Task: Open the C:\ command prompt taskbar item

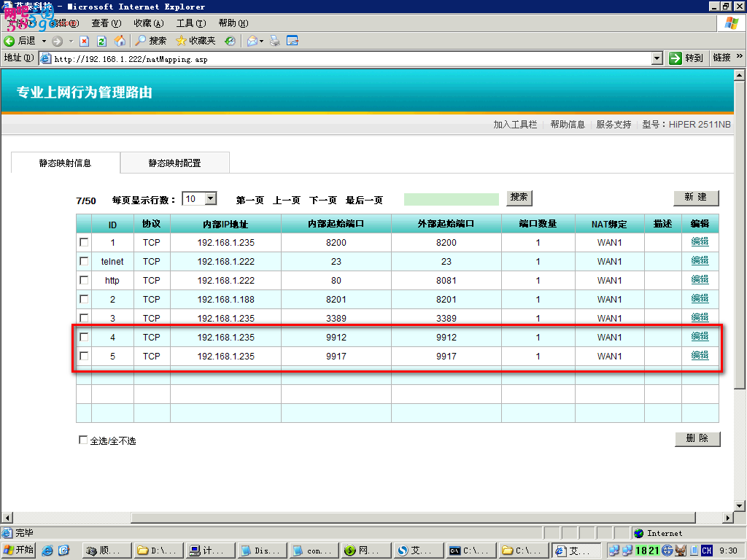Action: point(471,551)
